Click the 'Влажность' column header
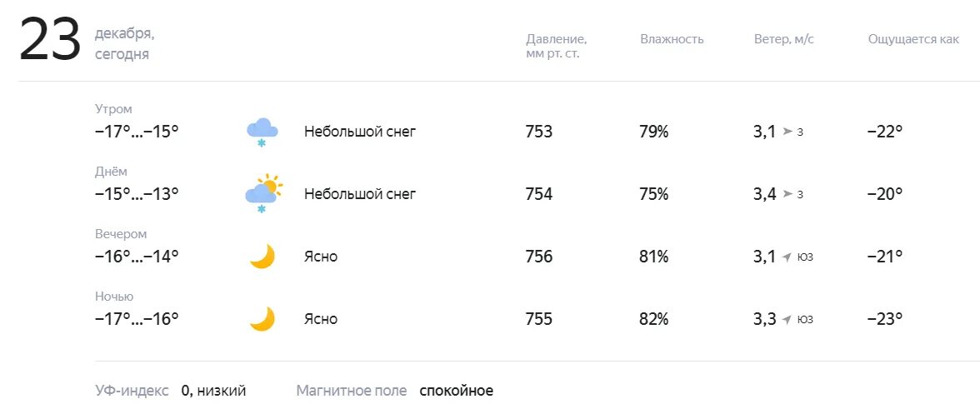This screenshot has width=980, height=414. point(672,39)
